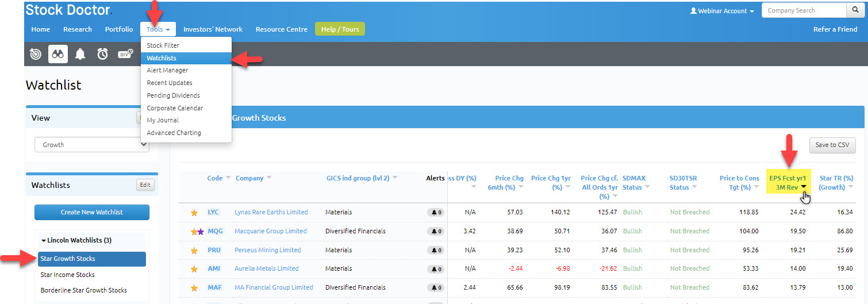868x304 pixels.
Task: Select Star Growth Stocks watchlist
Action: click(92, 259)
